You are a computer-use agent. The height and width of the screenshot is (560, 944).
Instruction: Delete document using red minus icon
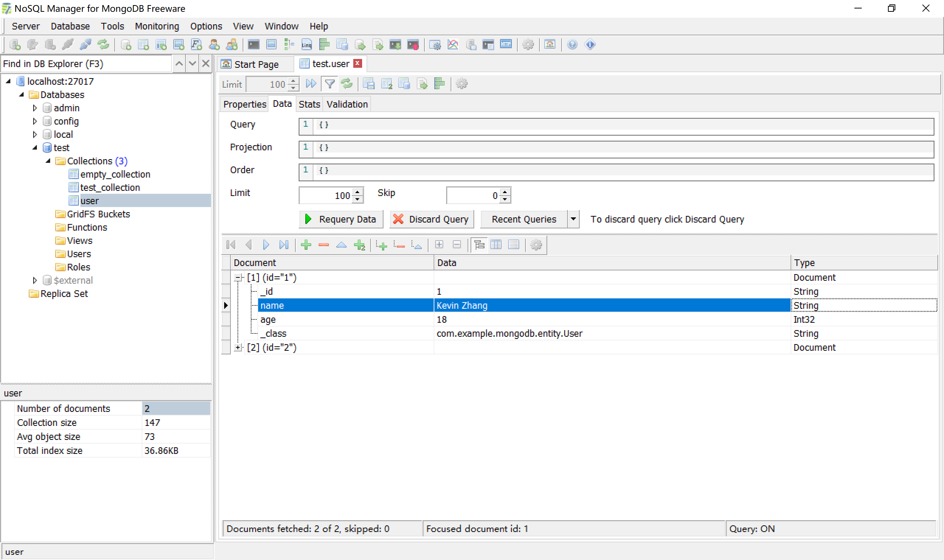[x=324, y=245]
